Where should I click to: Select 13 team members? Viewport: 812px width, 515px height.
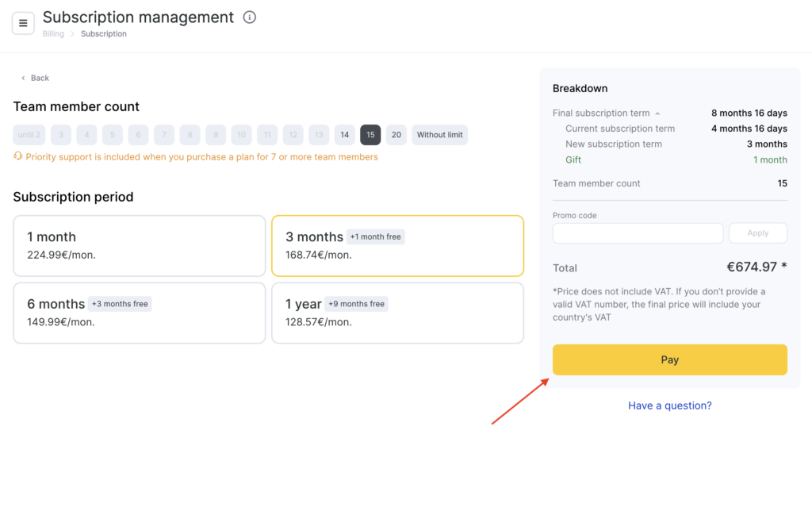[x=319, y=135]
